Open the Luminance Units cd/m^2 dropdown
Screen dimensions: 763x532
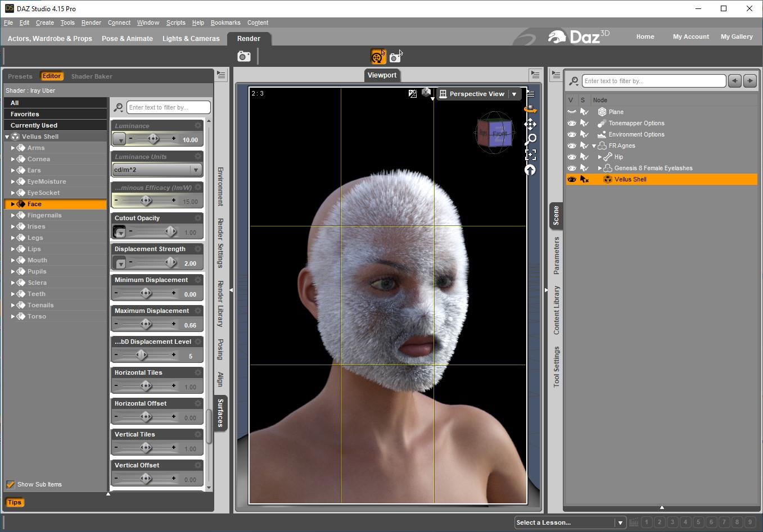click(157, 170)
